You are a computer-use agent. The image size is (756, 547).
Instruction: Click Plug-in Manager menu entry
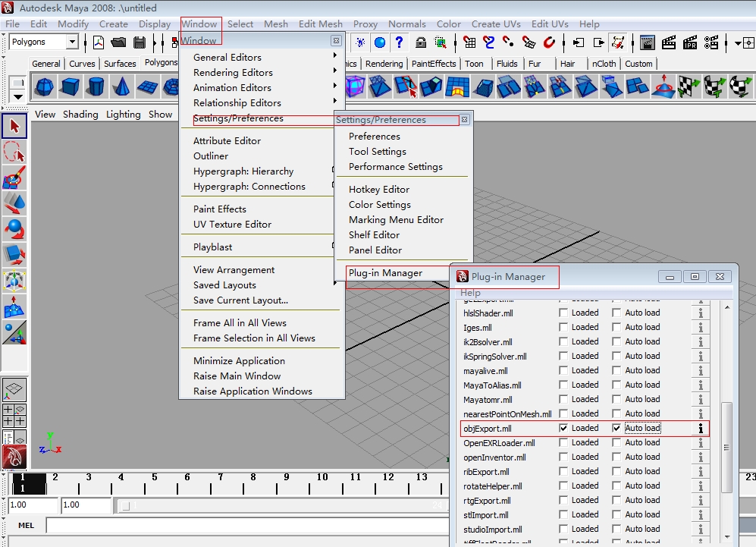coord(385,273)
